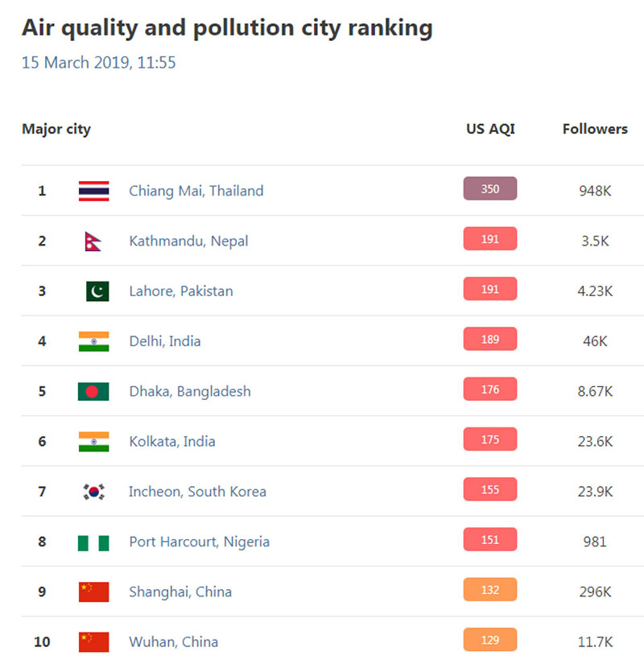644x664 pixels.
Task: Click the Thailand flag icon
Action: click(x=93, y=191)
